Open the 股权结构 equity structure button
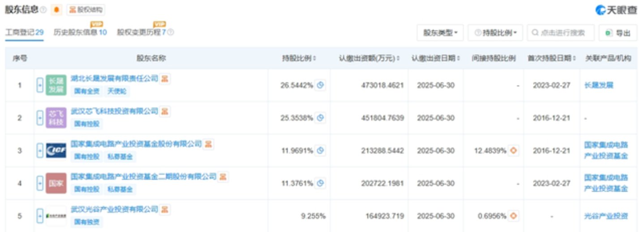The image size is (644, 232). [x=86, y=9]
